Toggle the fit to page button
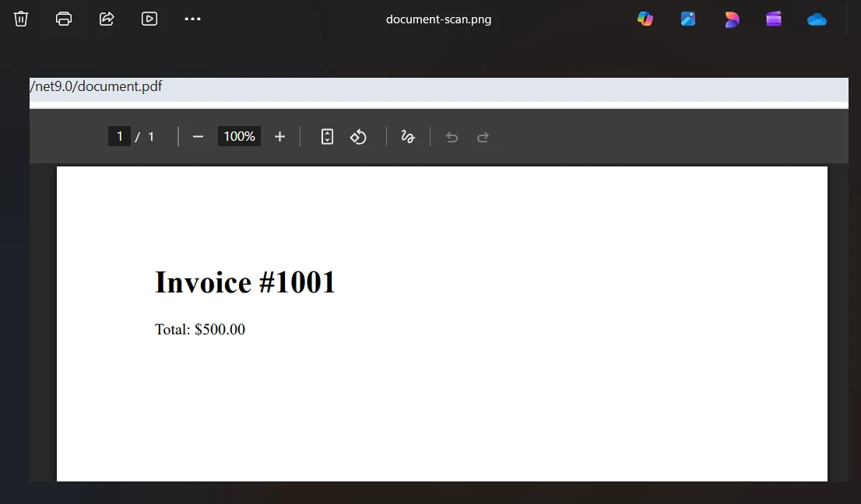This screenshot has width=861, height=504. click(x=327, y=137)
